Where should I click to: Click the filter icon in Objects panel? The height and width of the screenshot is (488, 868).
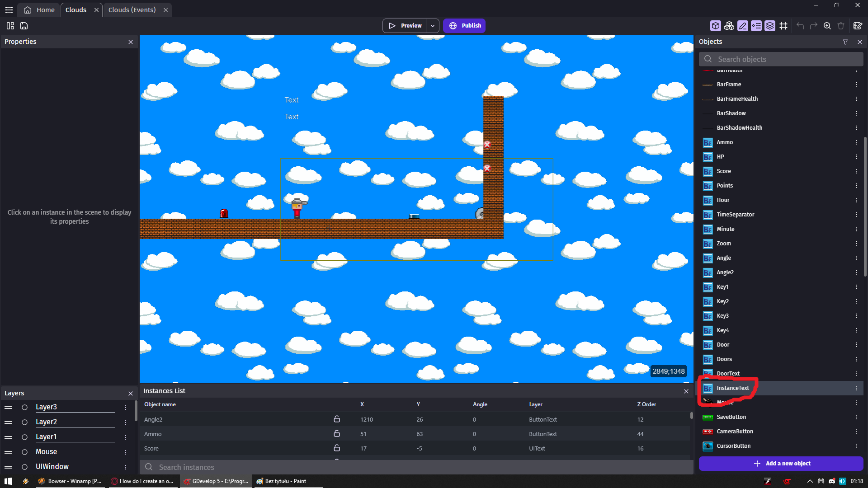pyautogui.click(x=845, y=42)
